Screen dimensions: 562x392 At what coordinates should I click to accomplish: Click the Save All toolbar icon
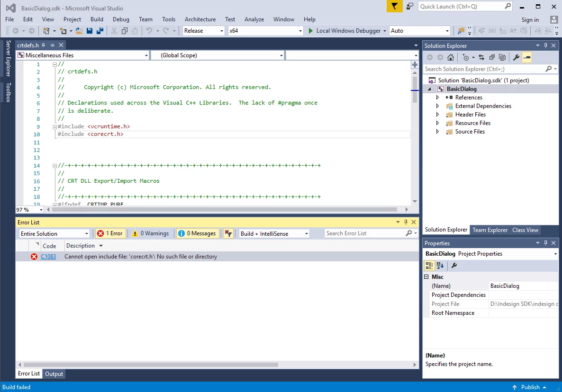point(100,31)
